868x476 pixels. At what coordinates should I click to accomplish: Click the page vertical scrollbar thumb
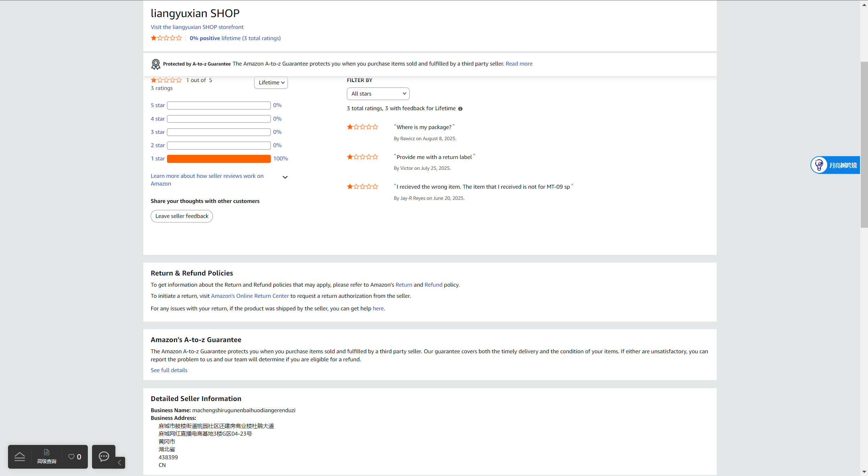tap(864, 145)
